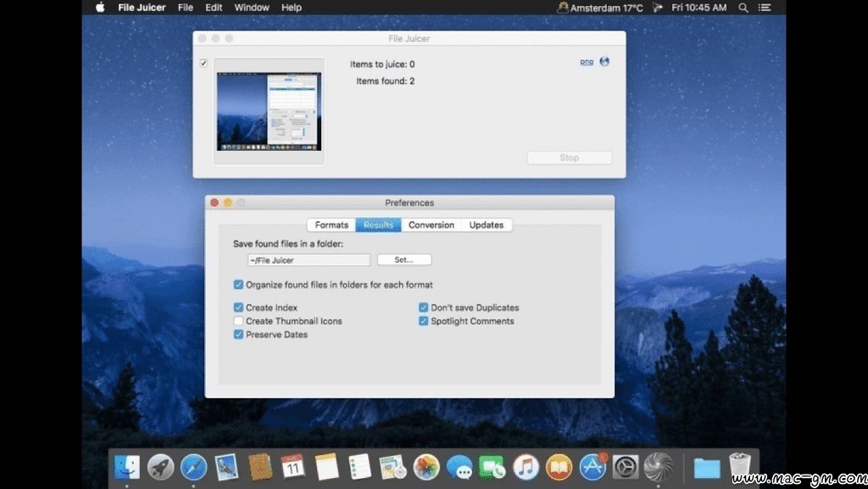Open iBooks icon in the Dock
868x489 pixels.
point(559,468)
